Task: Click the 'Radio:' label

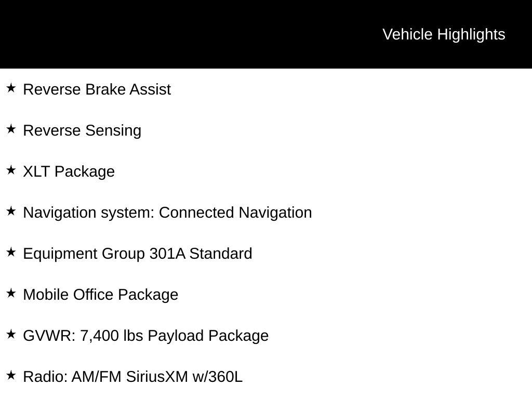Action: pyautogui.click(x=45, y=377)
